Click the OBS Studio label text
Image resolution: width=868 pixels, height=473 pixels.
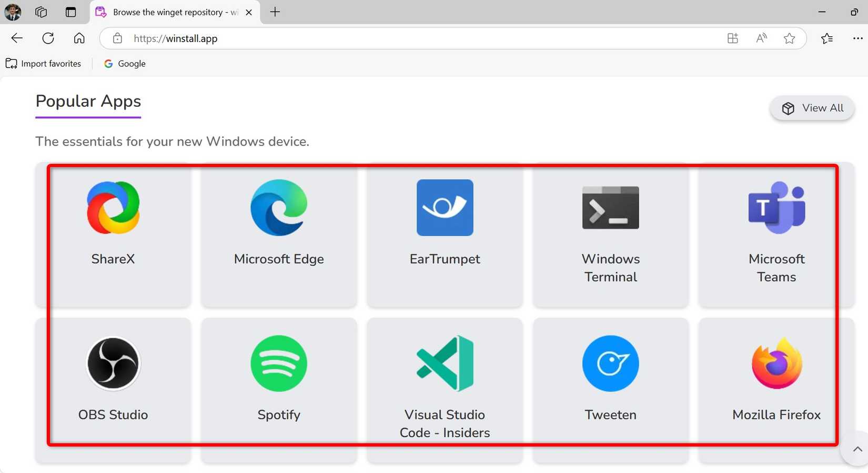[113, 415]
